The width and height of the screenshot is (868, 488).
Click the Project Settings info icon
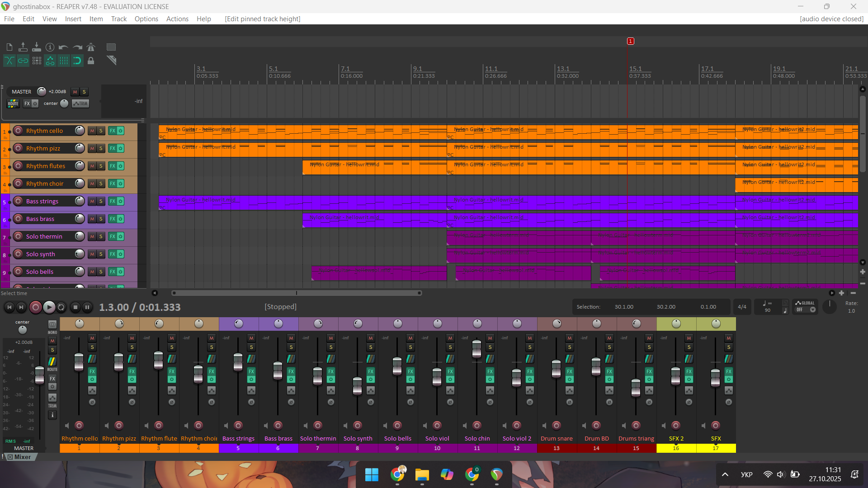(x=50, y=47)
